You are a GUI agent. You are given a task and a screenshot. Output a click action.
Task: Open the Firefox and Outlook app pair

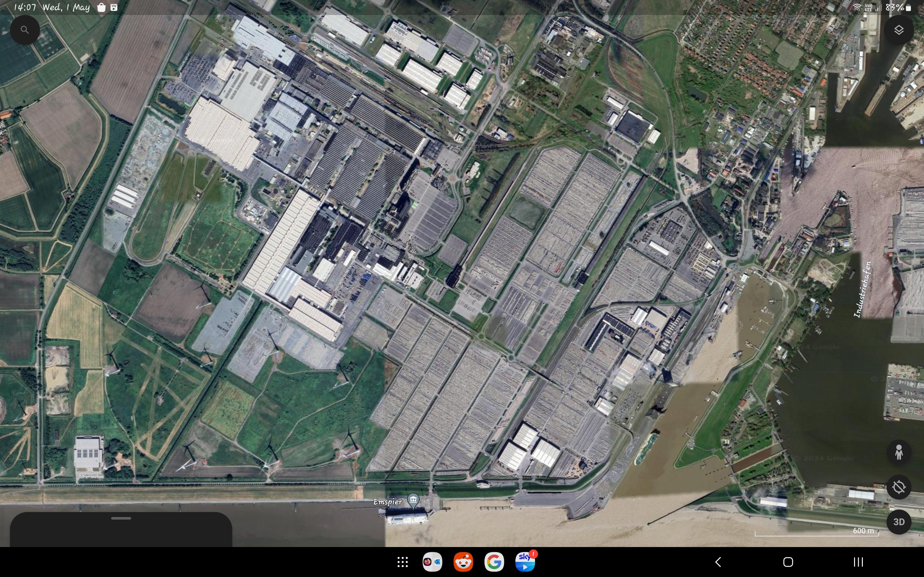432,562
